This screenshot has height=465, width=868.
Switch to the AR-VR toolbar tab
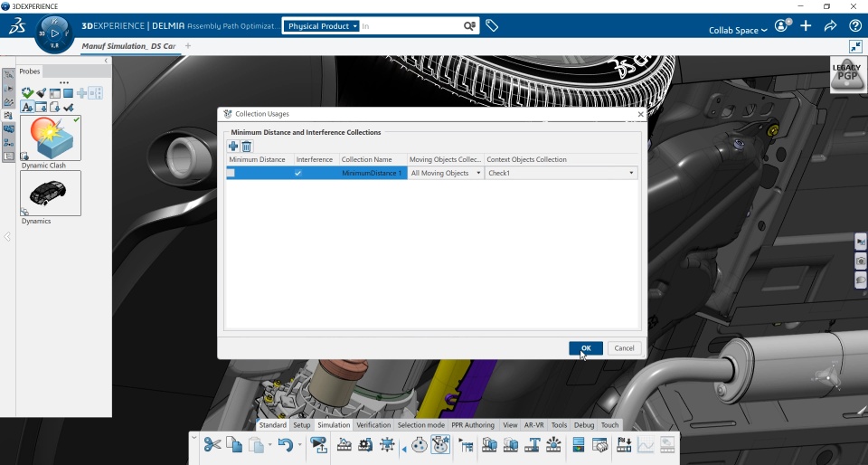point(534,425)
